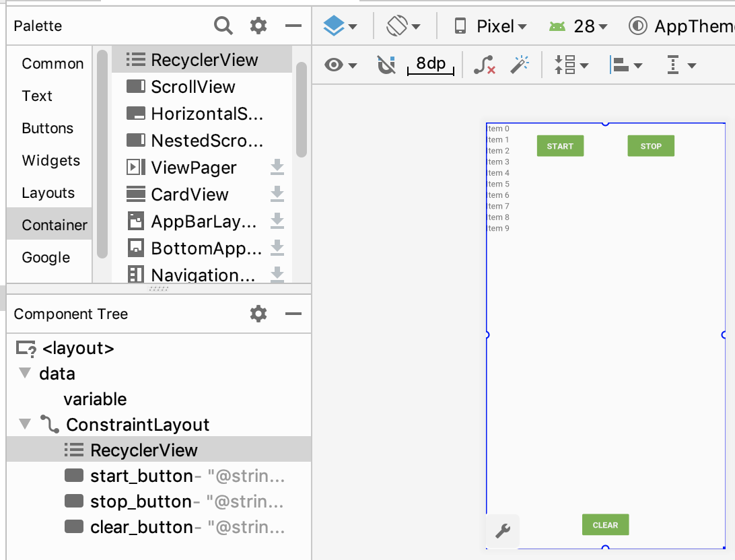The height and width of the screenshot is (560, 735).
Task: Select the Buttons palette category
Action: 48,129
